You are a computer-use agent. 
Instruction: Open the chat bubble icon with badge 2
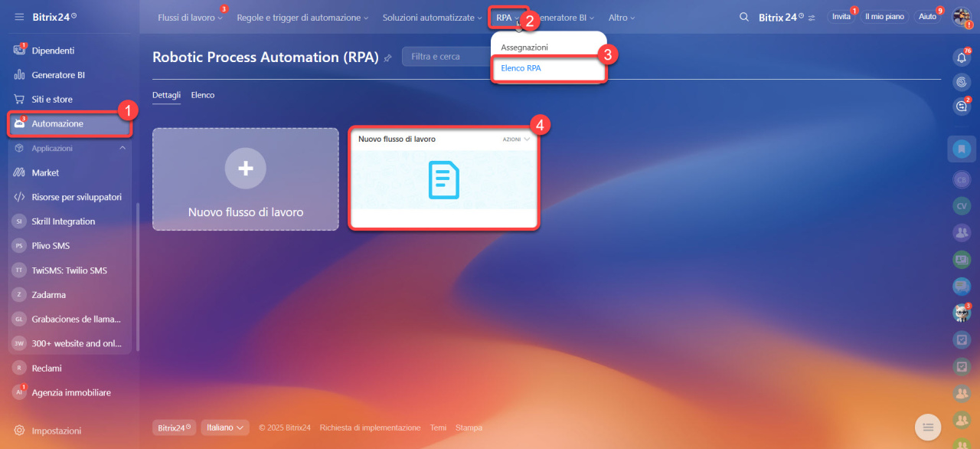coord(962,107)
